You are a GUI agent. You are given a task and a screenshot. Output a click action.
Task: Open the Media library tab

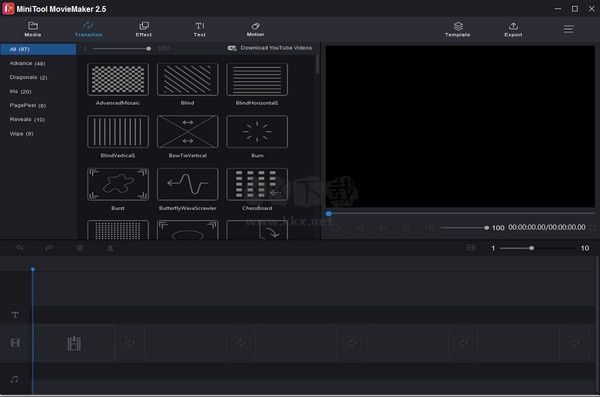pos(33,29)
